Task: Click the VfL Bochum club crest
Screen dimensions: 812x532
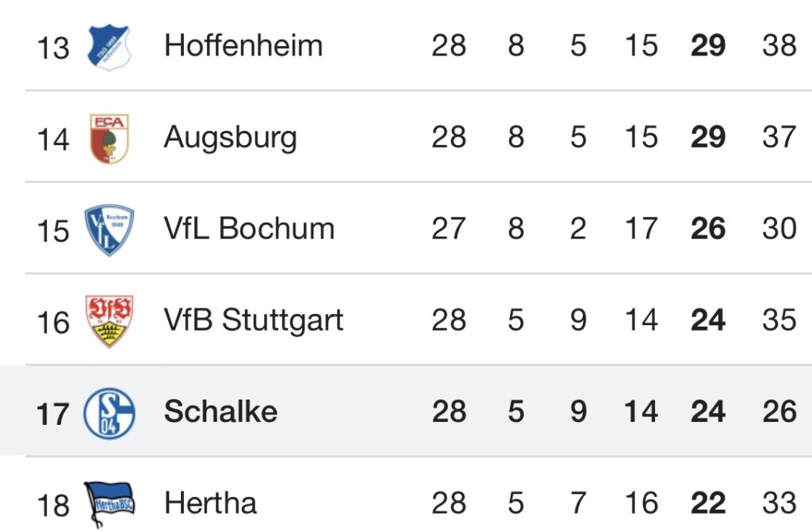Action: (109, 229)
